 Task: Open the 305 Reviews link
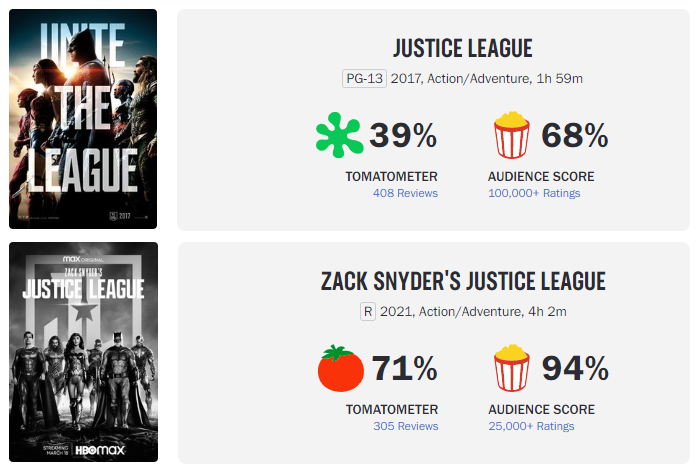pos(405,426)
